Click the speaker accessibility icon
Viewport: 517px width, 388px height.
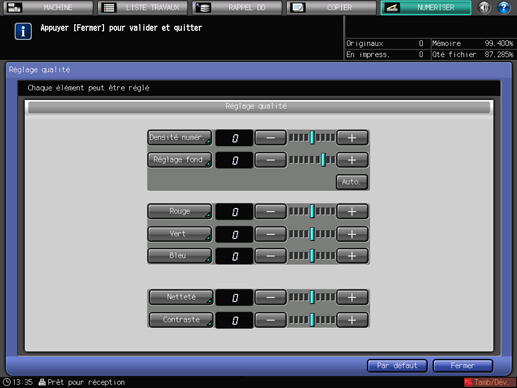[x=484, y=7]
